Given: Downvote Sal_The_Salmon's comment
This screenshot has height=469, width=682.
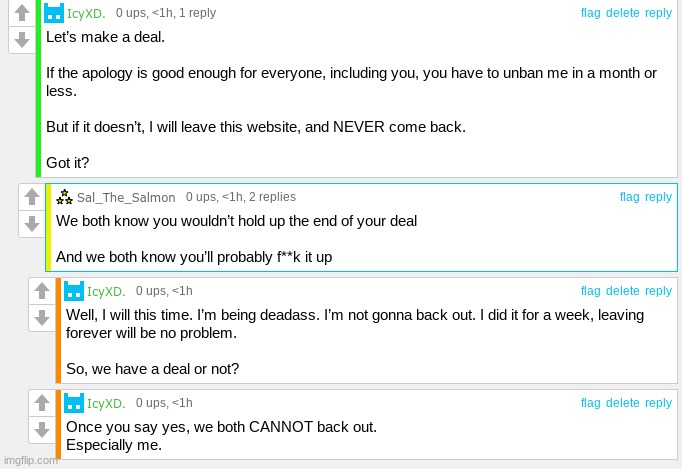Looking at the screenshot, I should point(32,224).
